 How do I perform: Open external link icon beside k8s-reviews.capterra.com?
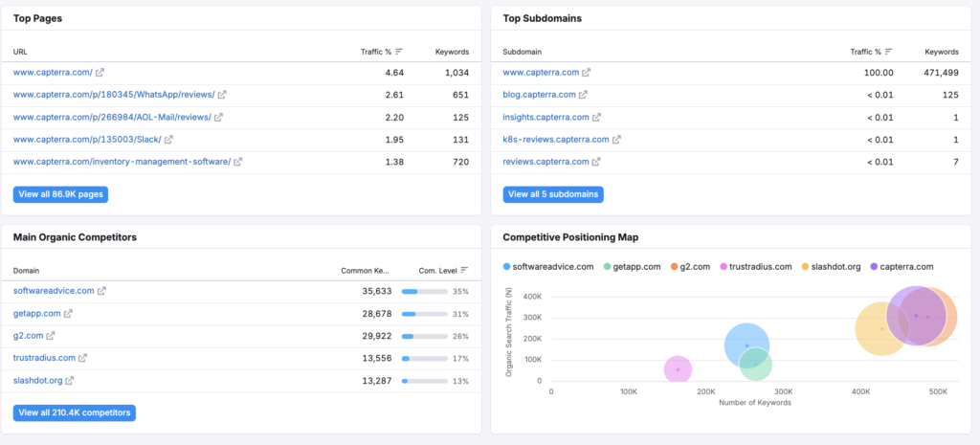click(616, 140)
